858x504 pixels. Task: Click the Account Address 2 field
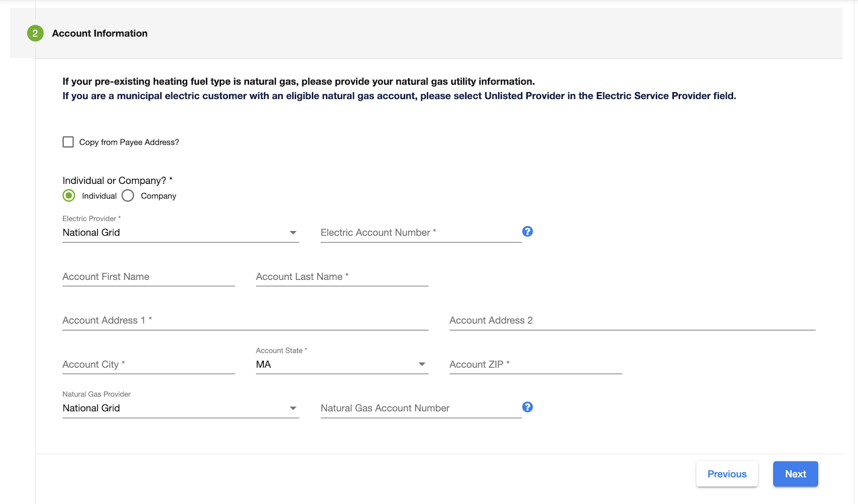(632, 321)
